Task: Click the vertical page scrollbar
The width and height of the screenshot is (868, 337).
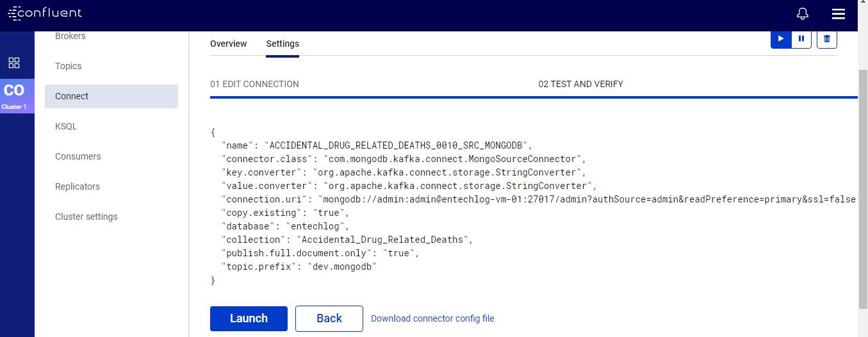Action: click(x=862, y=186)
